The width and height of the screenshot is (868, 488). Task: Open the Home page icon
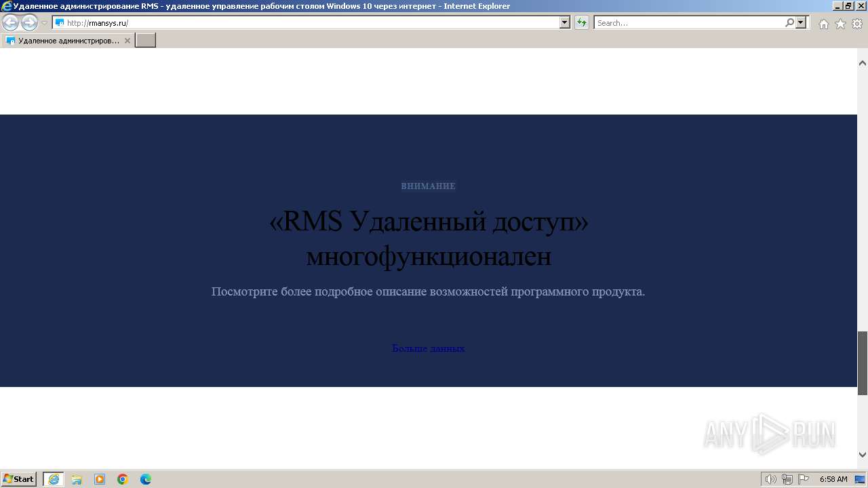coord(823,24)
